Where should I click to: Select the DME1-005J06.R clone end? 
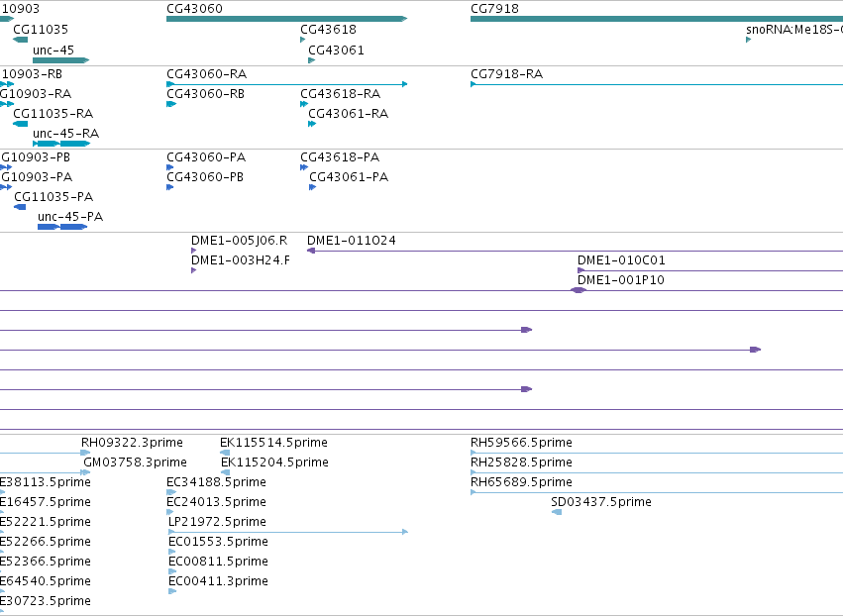pos(193,251)
